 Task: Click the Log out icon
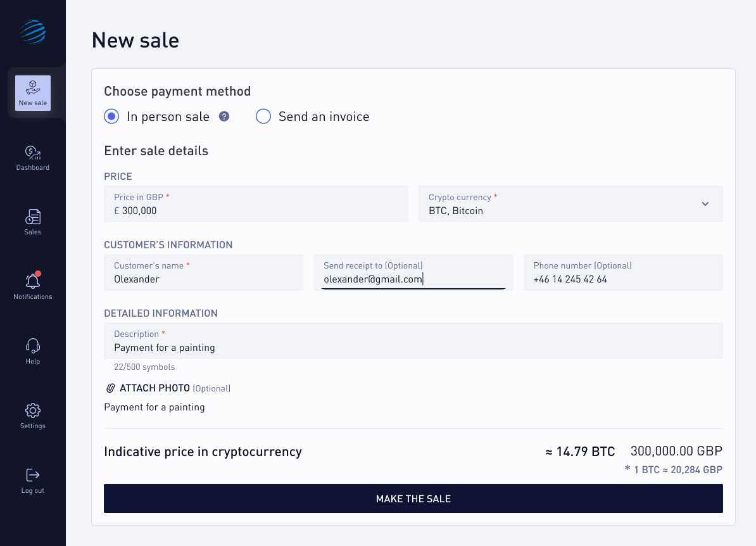click(x=32, y=474)
